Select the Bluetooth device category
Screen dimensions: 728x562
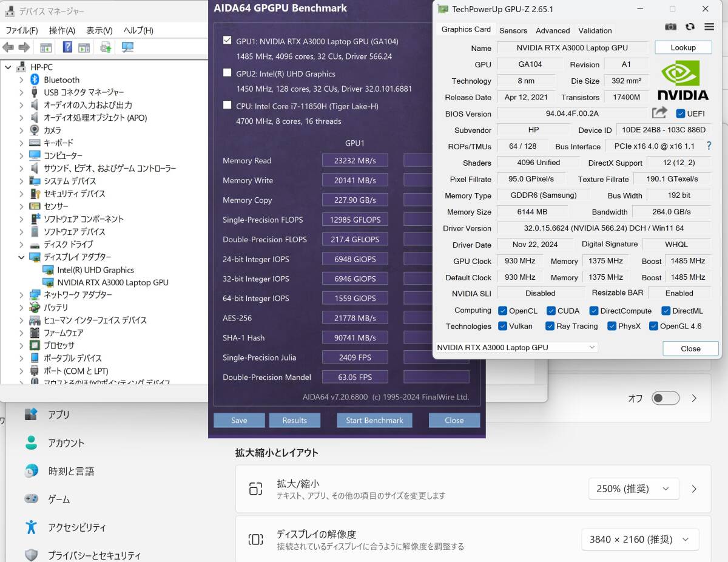(61, 80)
